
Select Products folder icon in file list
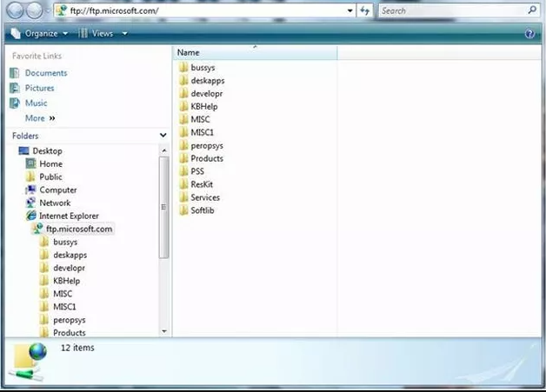[183, 158]
